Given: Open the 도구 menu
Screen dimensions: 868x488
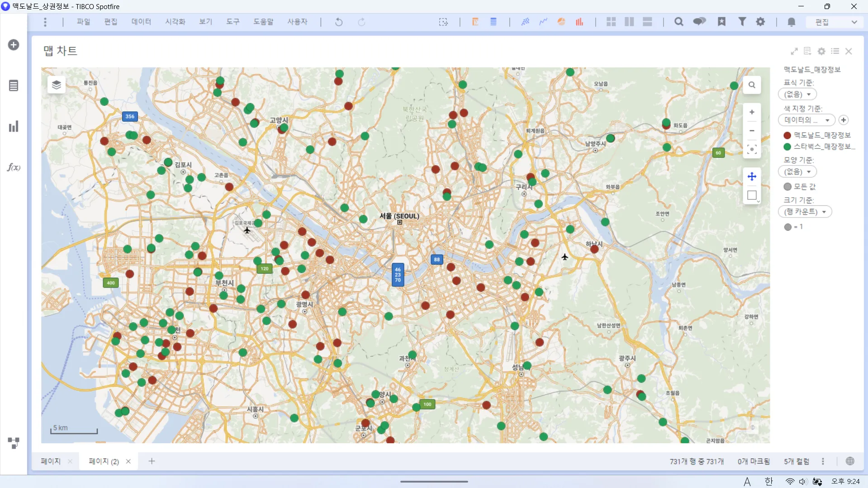Looking at the screenshot, I should tap(232, 22).
